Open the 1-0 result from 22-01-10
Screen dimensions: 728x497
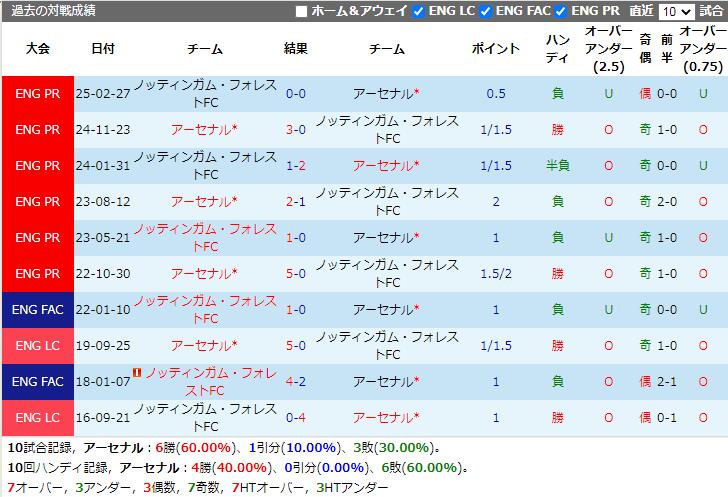click(296, 310)
